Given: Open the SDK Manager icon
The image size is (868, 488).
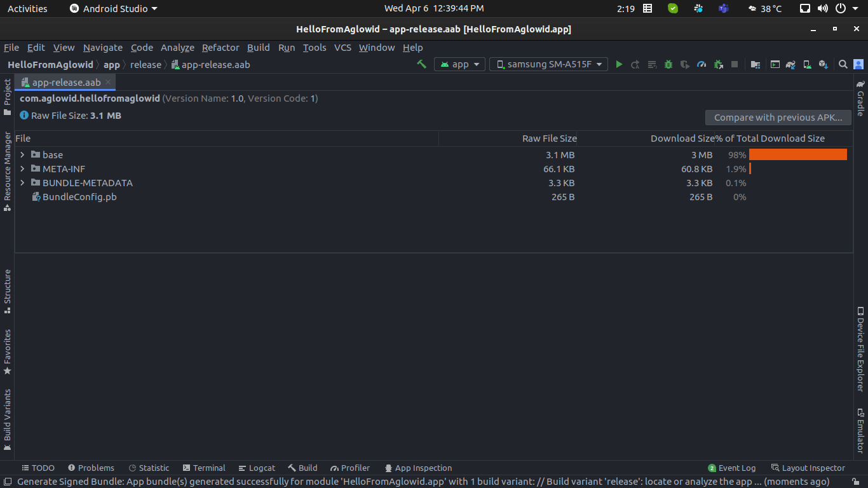Looking at the screenshot, I should pyautogui.click(x=824, y=64).
